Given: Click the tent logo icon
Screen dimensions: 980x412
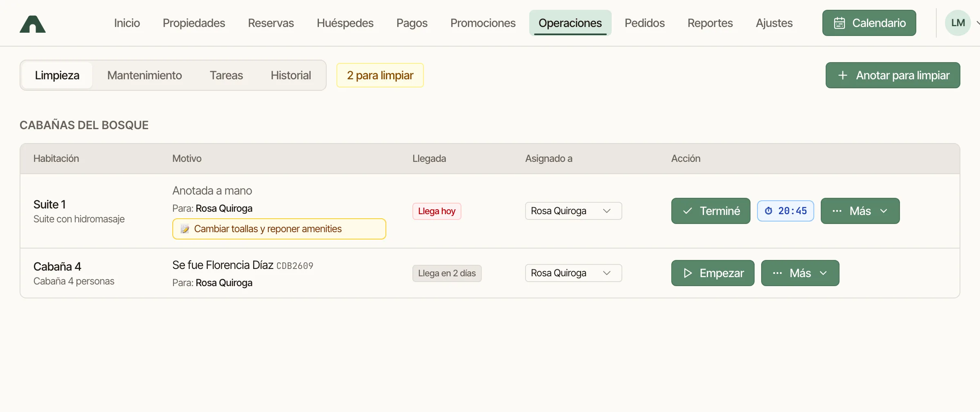Looking at the screenshot, I should pos(33,24).
